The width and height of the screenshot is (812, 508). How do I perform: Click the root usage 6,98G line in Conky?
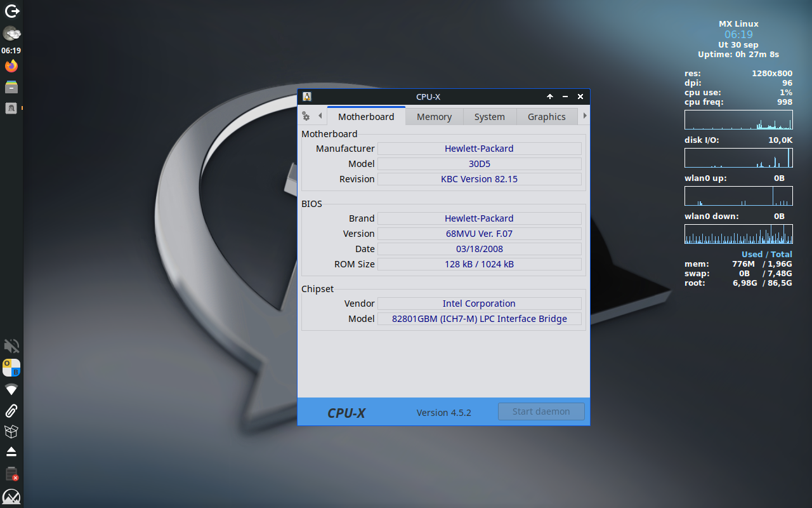[738, 283]
